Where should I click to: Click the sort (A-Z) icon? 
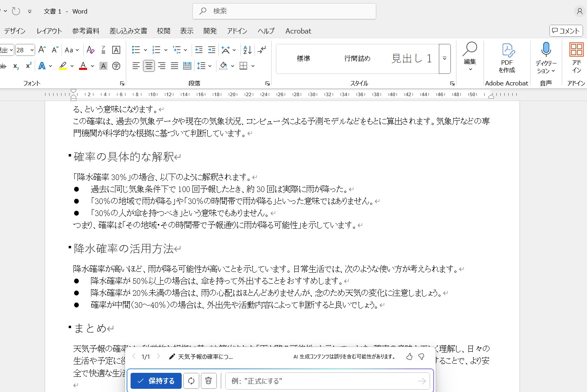coord(248,50)
